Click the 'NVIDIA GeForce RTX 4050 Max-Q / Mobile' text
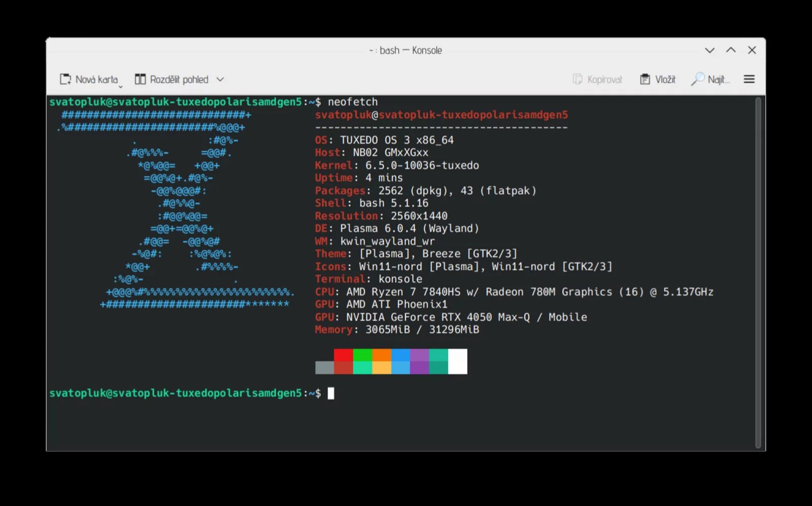Screen dimensions: 812x506 pos(467,317)
